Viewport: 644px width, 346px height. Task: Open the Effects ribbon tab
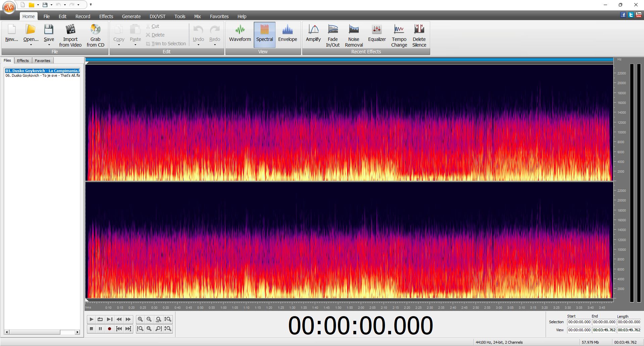pos(106,16)
